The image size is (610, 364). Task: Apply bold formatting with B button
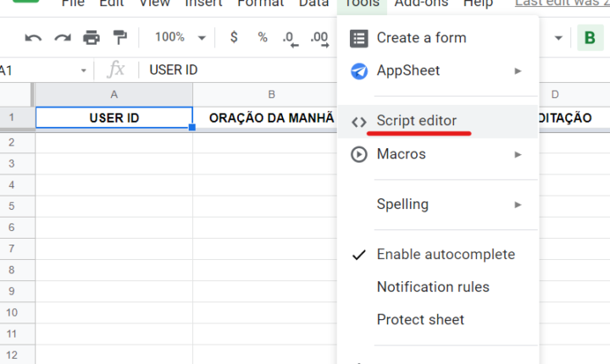coord(589,37)
